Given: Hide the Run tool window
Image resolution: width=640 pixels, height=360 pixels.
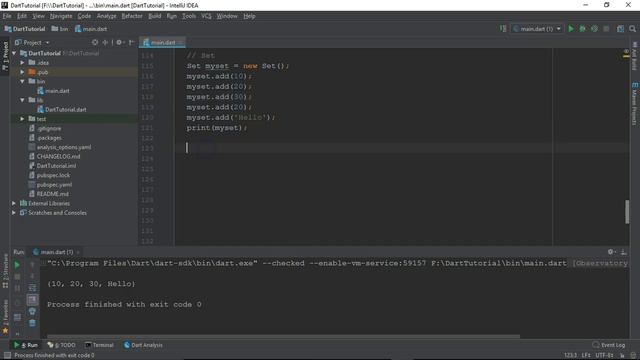Looking at the screenshot, I should pyautogui.click(x=623, y=252).
